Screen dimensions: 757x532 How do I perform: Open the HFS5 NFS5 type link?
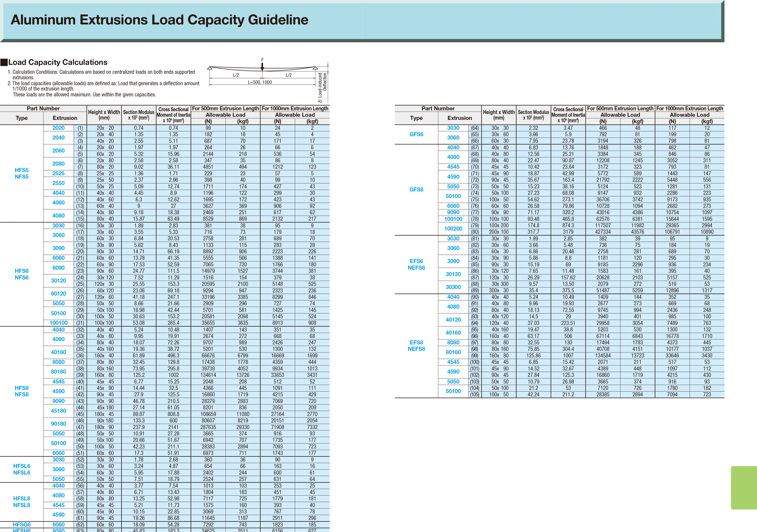[x=22, y=173]
